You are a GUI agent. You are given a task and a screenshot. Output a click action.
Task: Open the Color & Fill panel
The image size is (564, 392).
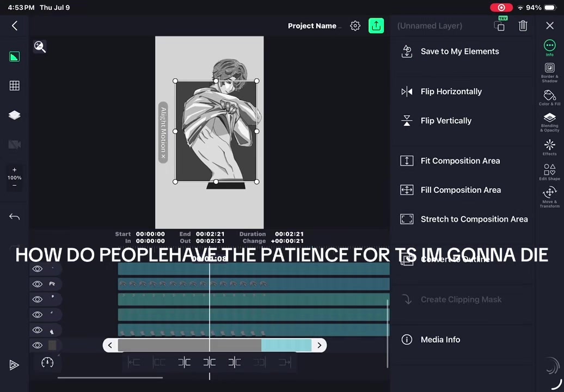pyautogui.click(x=549, y=98)
